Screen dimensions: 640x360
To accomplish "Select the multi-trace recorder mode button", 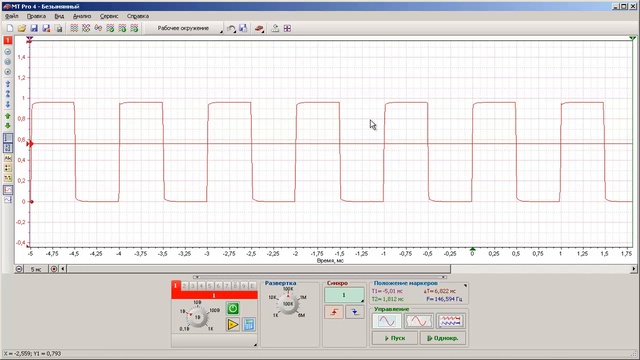I will tap(450, 321).
